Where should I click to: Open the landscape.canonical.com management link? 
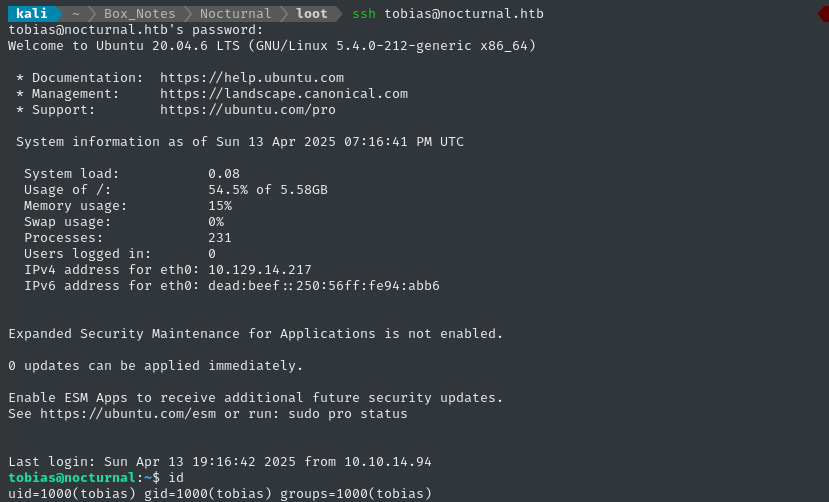[284, 94]
